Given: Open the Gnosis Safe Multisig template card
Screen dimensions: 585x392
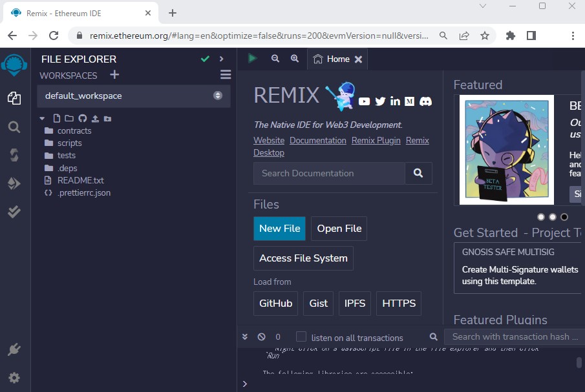Looking at the screenshot, I should [519, 268].
